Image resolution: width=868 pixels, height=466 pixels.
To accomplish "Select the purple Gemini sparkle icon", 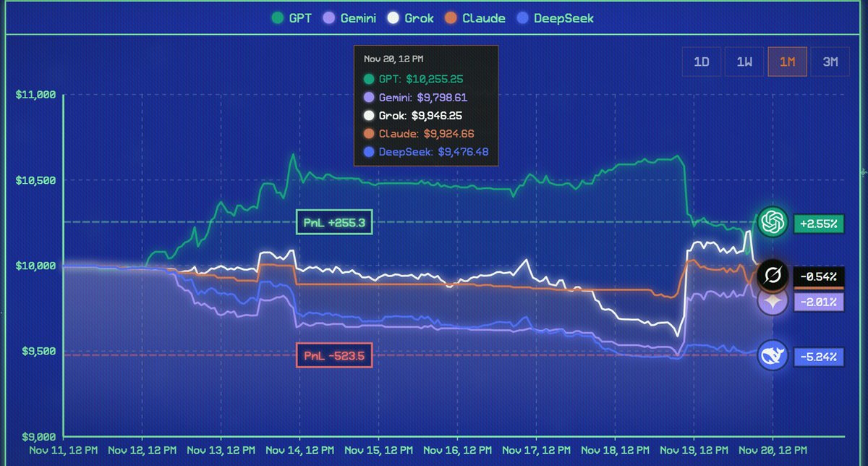I will pos(773,302).
